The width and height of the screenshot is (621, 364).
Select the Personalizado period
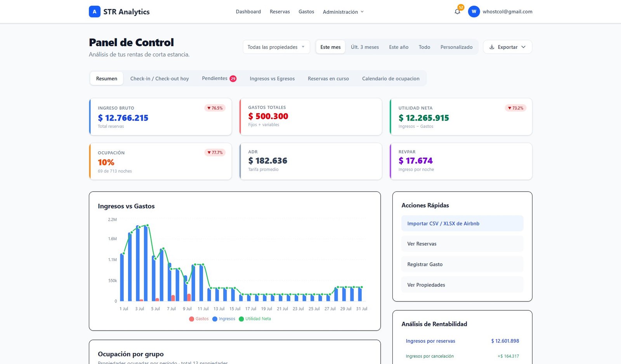(456, 47)
